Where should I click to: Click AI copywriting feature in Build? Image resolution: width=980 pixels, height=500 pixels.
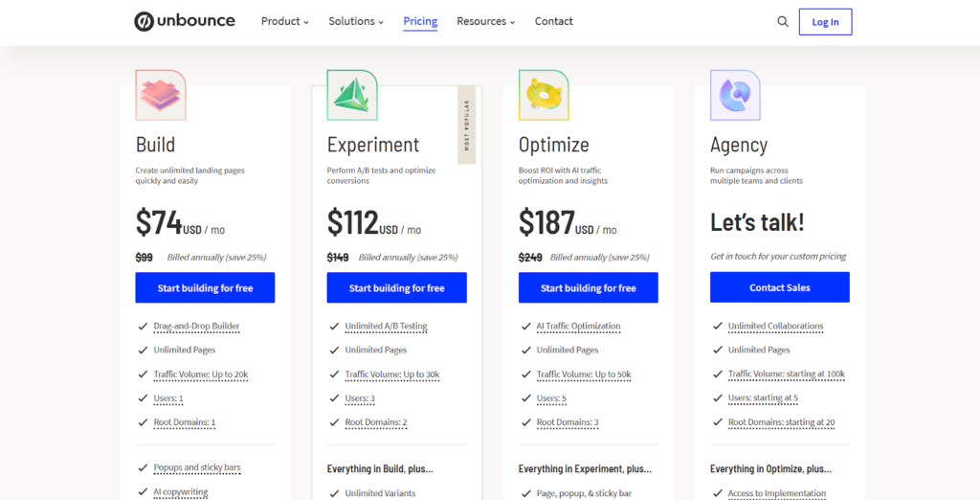(x=181, y=492)
